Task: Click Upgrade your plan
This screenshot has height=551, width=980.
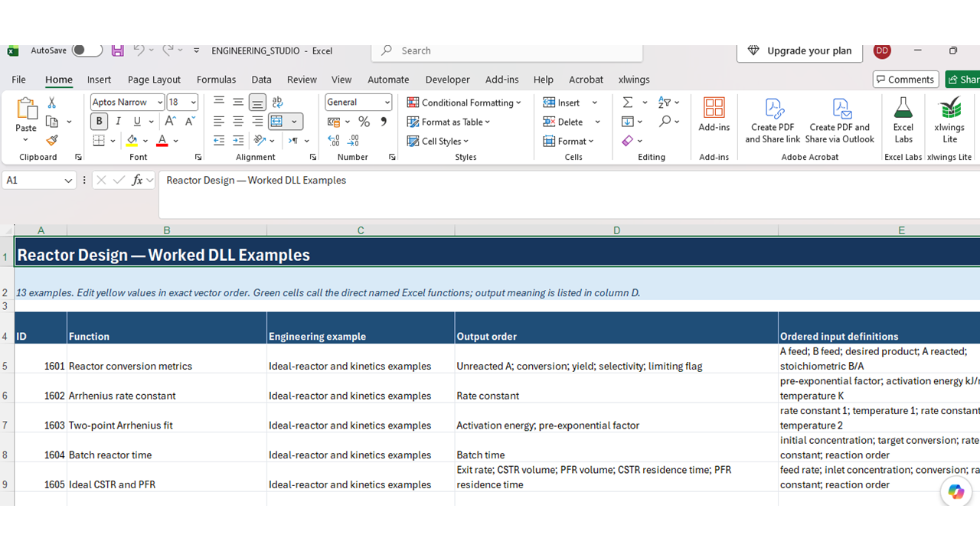Action: coord(799,51)
